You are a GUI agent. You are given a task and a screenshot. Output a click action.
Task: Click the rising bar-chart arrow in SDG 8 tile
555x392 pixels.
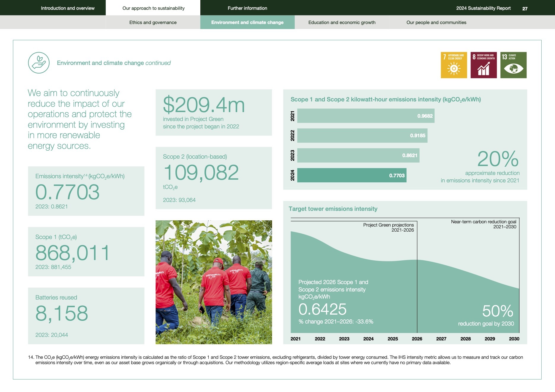click(483, 69)
